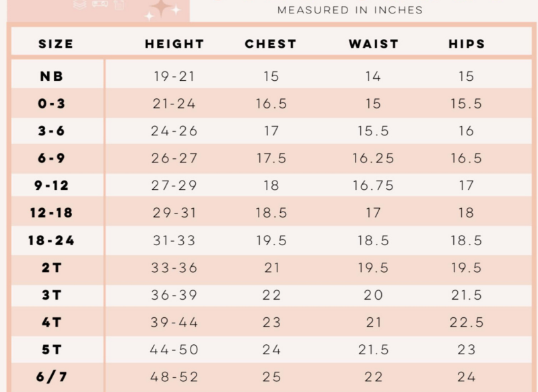Image resolution: width=538 pixels, height=392 pixels.
Task: Click the sparkle star icon at top
Action: coord(162,9)
